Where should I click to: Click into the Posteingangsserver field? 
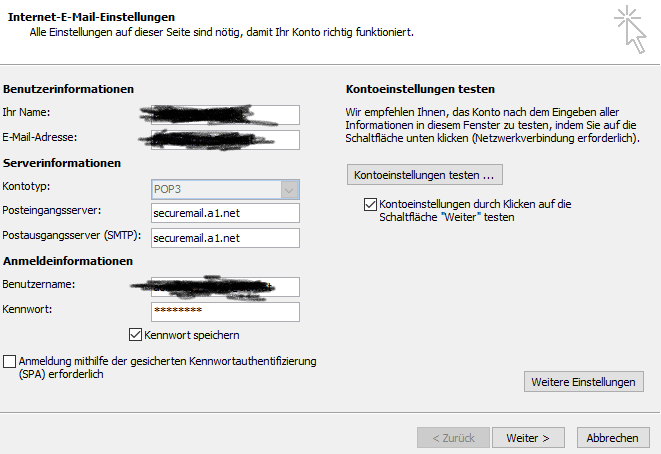pos(225,213)
